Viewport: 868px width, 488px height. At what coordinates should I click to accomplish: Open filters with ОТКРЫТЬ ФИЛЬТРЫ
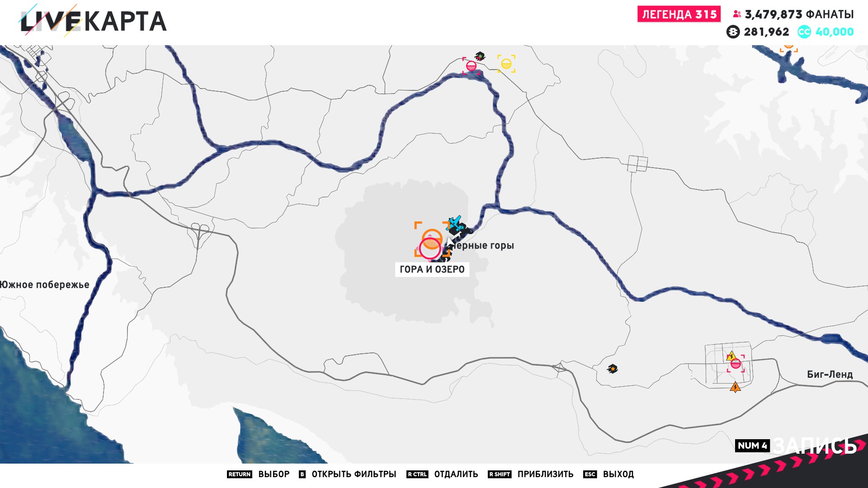[354, 474]
